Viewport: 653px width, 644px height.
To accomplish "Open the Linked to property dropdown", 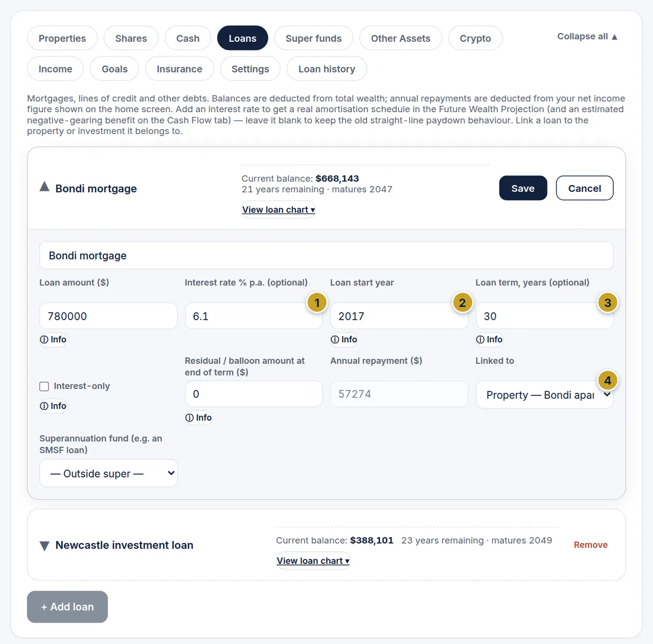I will [544, 395].
